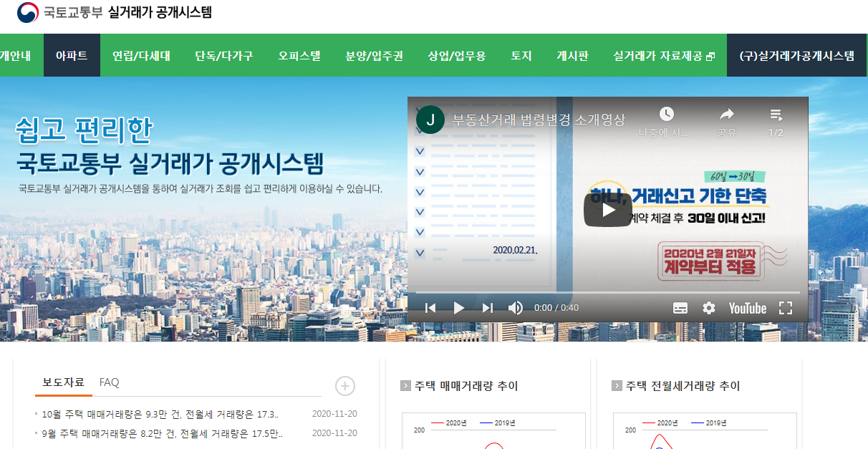Viewport: 868px width, 449px height.
Task: Open video title 부동산거래 법령변경 소개영상
Action: (x=539, y=120)
